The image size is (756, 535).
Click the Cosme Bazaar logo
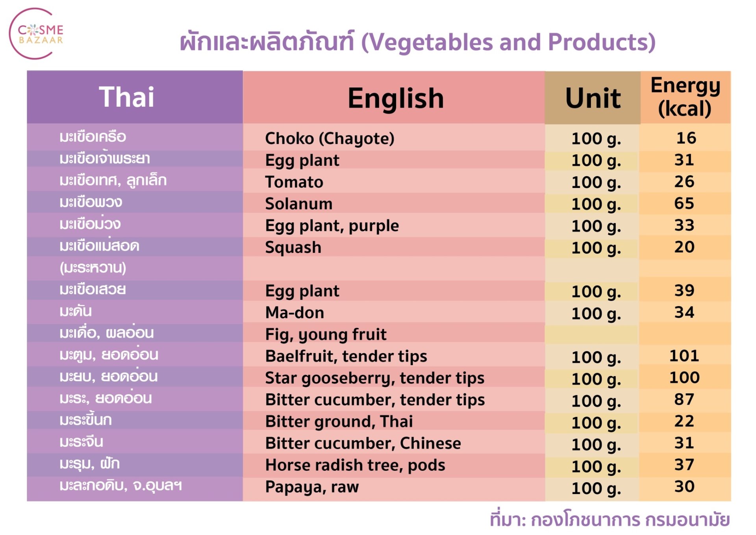point(37,34)
